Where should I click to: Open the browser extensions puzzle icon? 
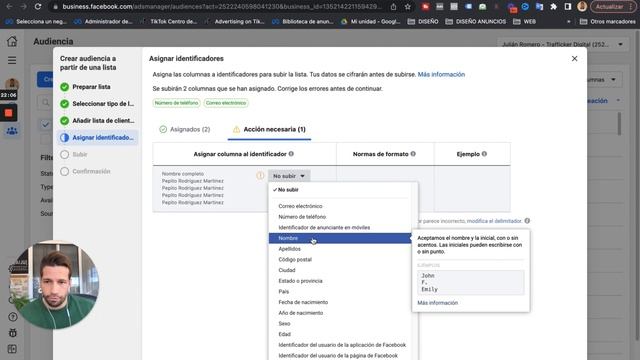pyautogui.click(x=553, y=7)
